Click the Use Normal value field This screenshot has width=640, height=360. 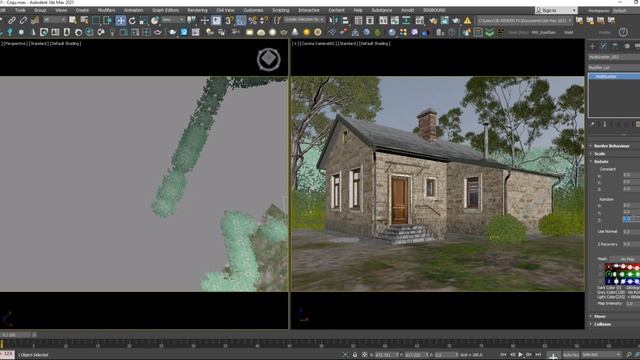pyautogui.click(x=631, y=231)
